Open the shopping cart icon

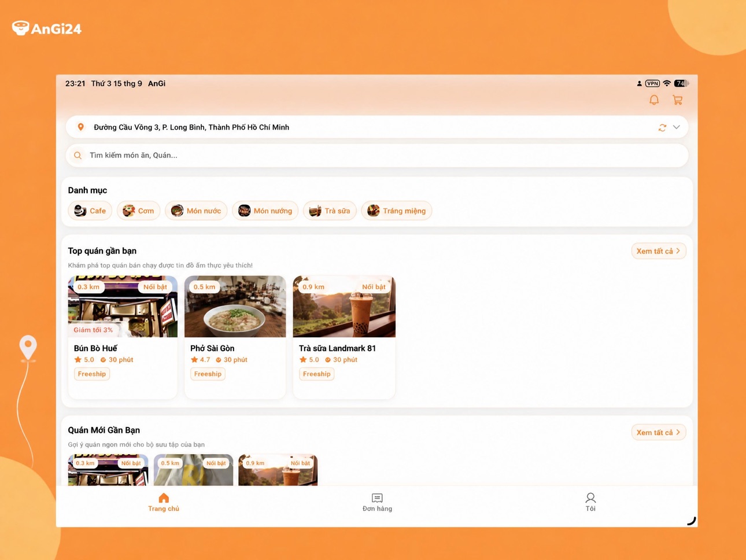point(678,100)
